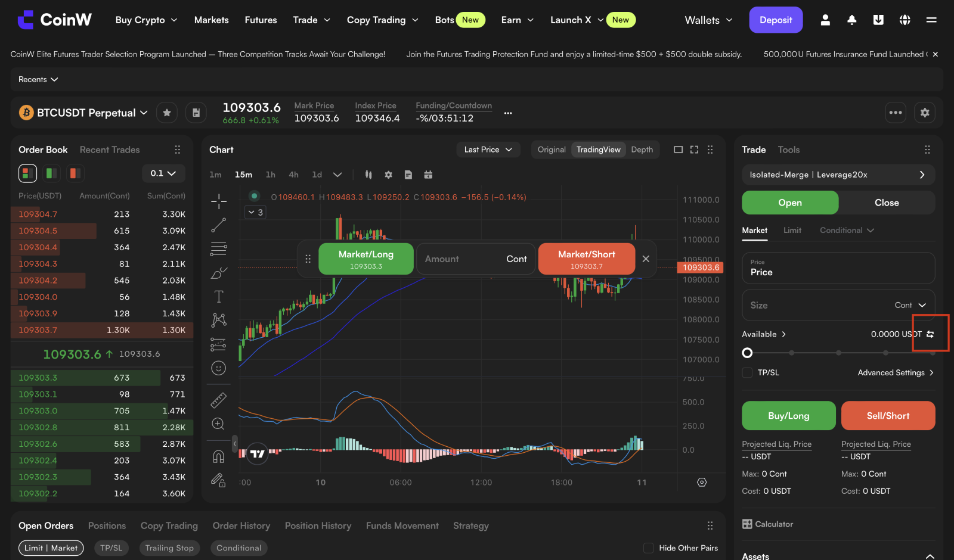Viewport: 954px width, 560px height.
Task: Open the hamburger menu icon
Action: (931, 20)
